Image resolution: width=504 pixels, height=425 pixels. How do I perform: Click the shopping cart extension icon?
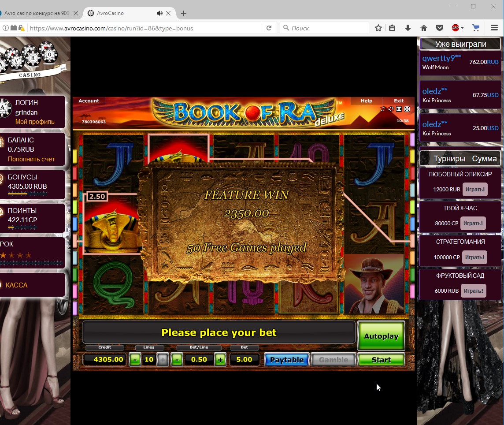476,28
